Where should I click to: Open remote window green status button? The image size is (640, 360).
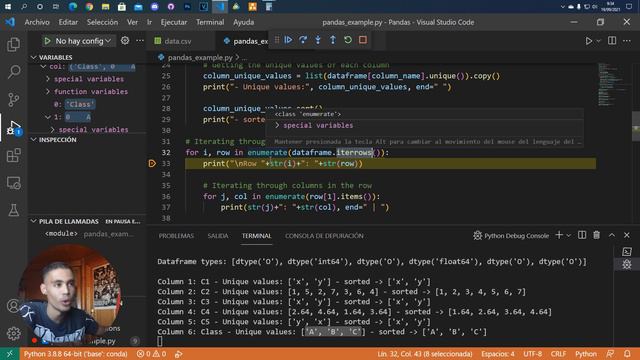[x=9, y=354]
